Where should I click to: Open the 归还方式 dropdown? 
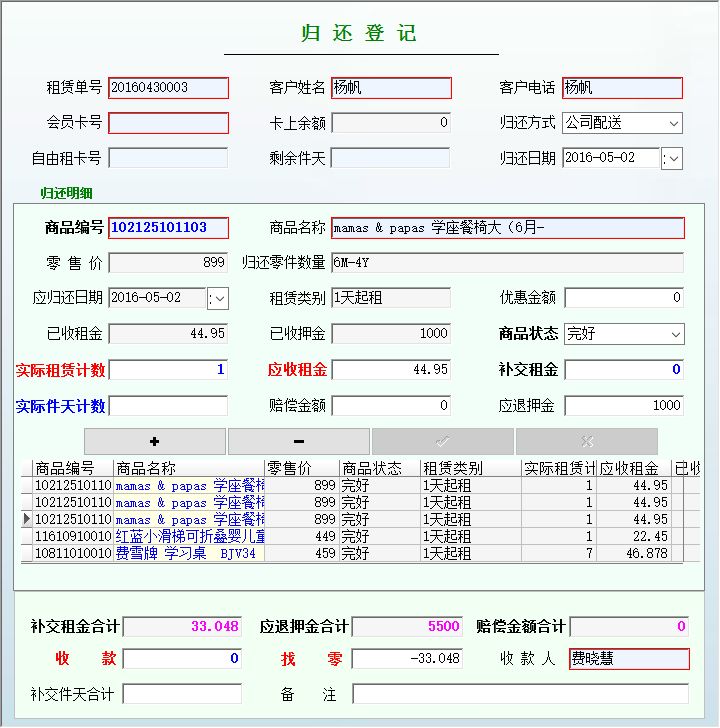tap(674, 123)
